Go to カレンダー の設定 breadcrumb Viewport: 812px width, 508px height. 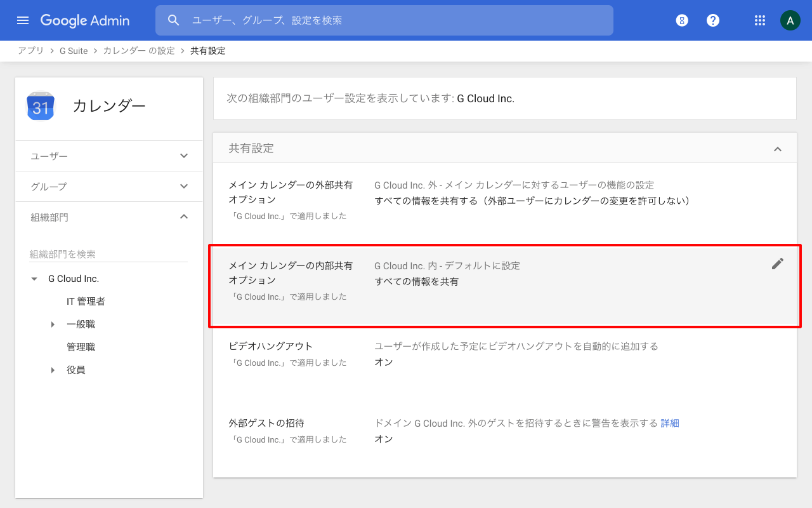[139, 51]
